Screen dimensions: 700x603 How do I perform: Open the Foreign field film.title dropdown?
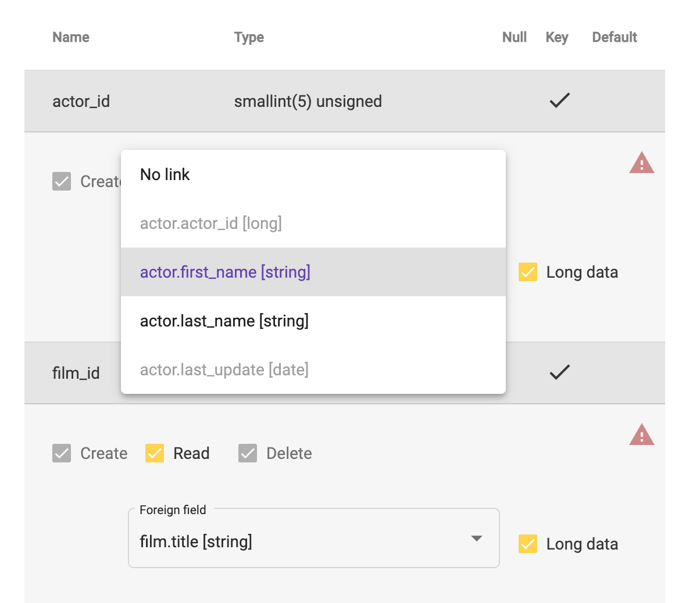[x=302, y=541]
